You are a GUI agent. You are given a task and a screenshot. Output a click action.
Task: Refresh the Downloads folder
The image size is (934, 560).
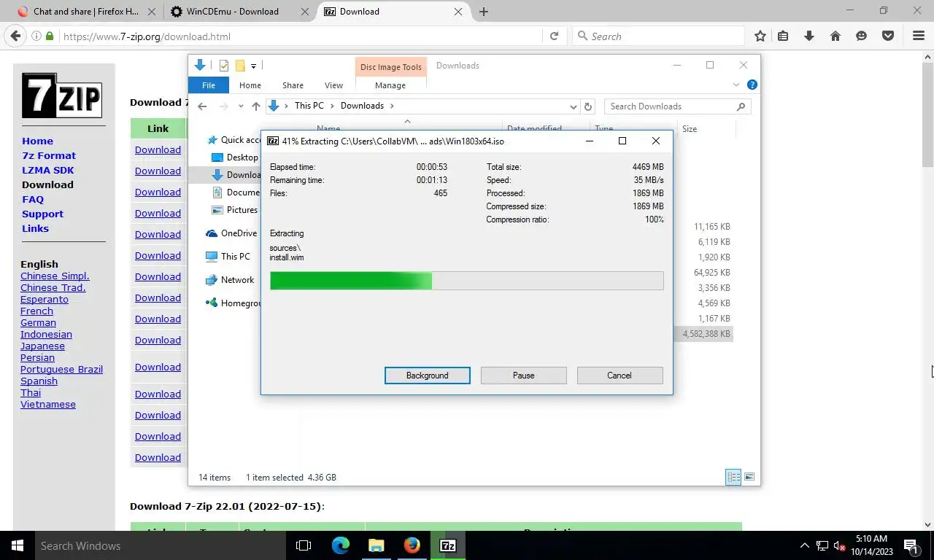pos(588,106)
